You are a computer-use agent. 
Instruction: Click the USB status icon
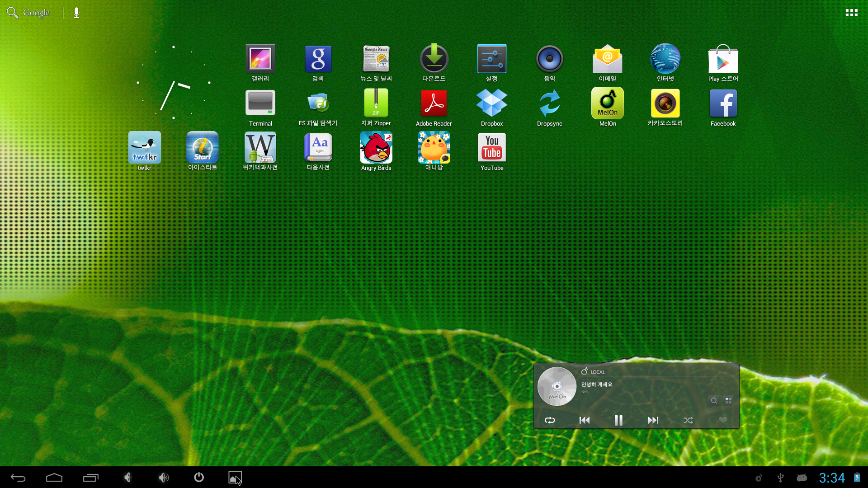coord(780,478)
